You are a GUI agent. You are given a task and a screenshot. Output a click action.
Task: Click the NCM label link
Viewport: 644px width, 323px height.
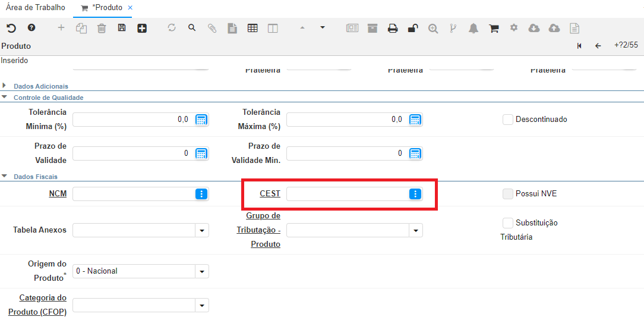coord(58,194)
